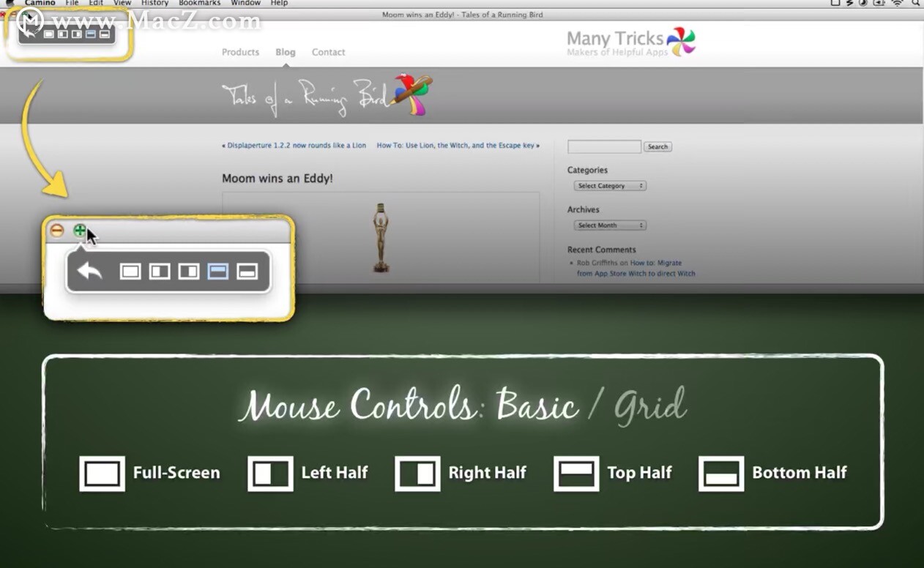The width and height of the screenshot is (924, 568).
Task: Open the History menu
Action: (x=154, y=4)
